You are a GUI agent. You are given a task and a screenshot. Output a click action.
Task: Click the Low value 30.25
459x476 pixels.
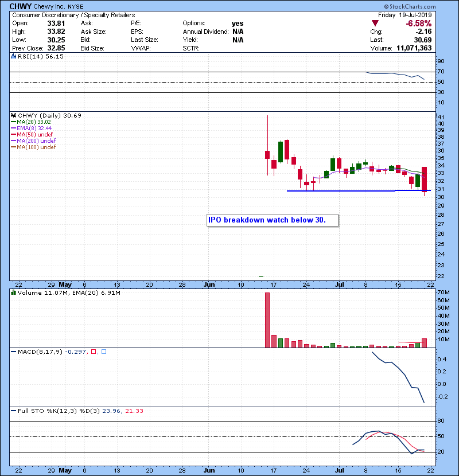tap(56, 40)
